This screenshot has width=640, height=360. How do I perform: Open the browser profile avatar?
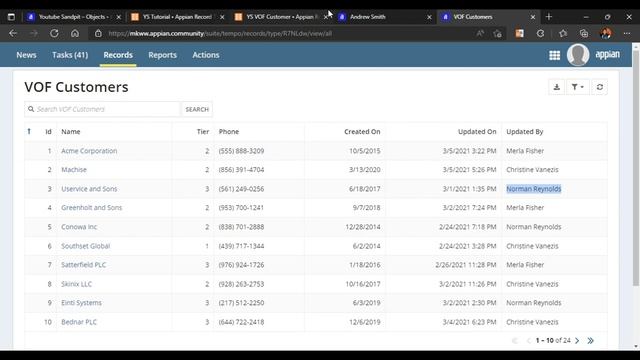[x=606, y=33]
